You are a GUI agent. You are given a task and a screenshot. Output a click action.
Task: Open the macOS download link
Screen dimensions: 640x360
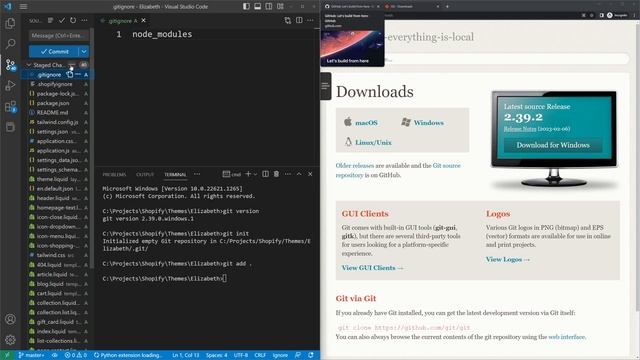(366, 123)
